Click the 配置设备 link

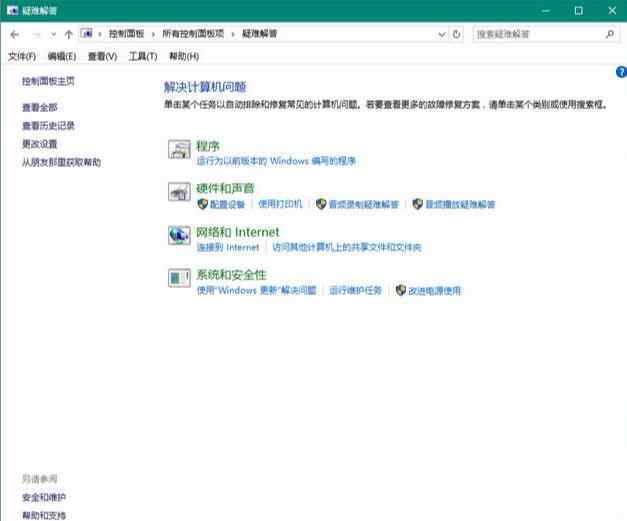228,204
